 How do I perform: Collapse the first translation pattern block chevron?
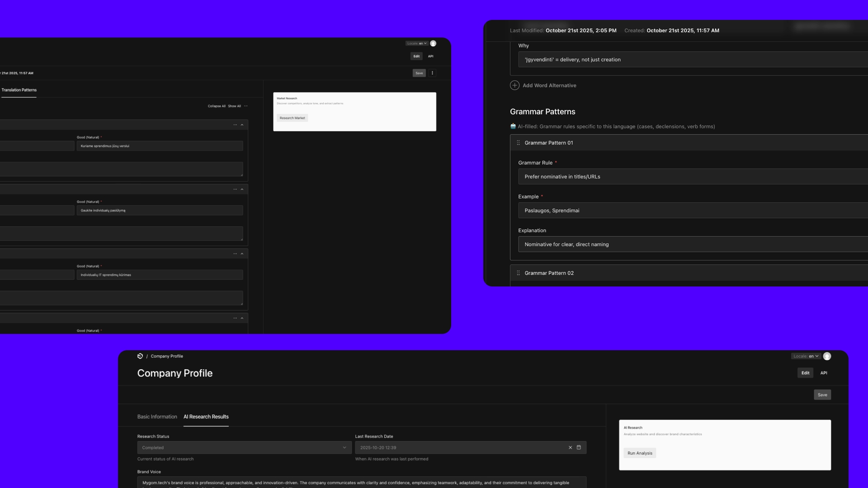click(x=242, y=125)
